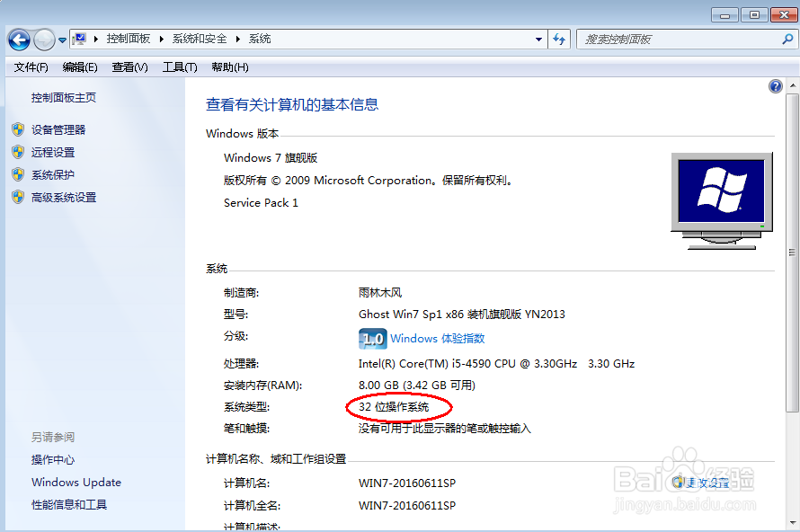
Task: Open the Windows 体验指数 link
Action: tap(437, 338)
